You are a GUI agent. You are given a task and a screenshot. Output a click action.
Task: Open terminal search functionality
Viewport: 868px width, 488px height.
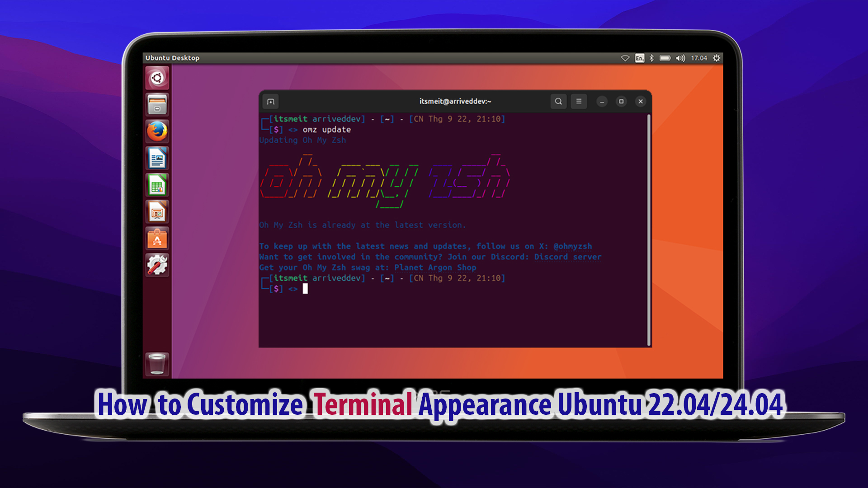[557, 101]
